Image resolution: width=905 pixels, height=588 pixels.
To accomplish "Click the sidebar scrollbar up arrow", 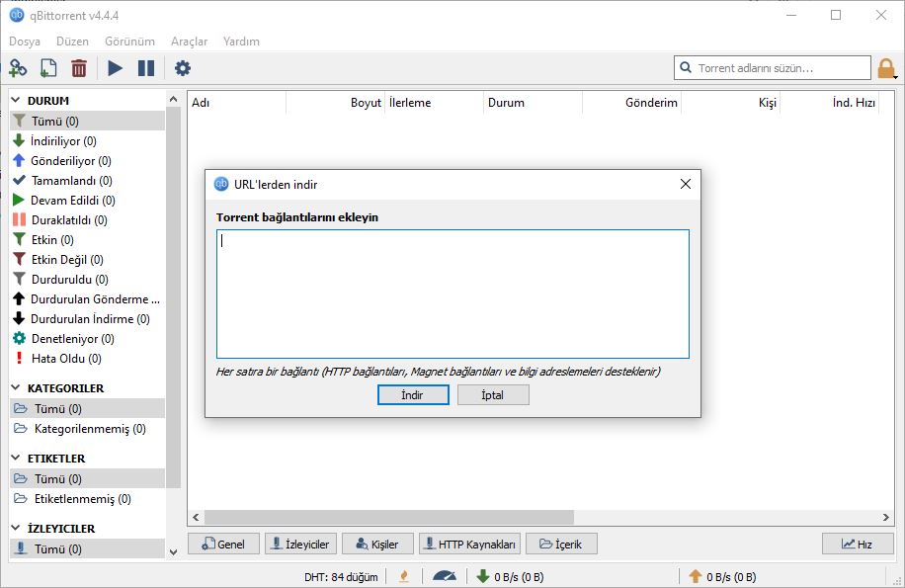I will pos(173,99).
